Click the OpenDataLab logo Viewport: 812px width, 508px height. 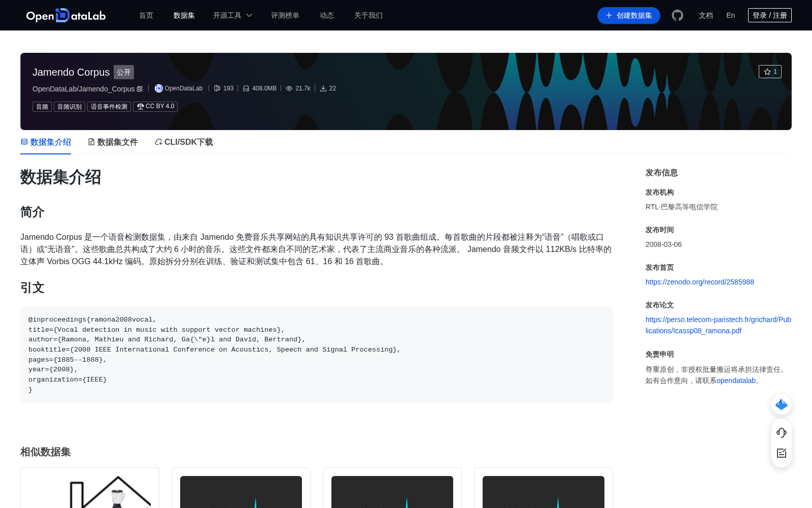coord(66,15)
